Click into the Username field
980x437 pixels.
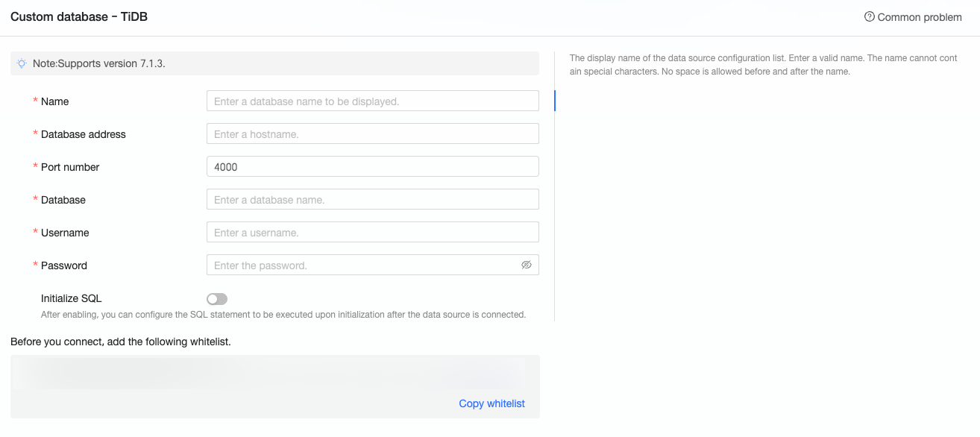[372, 233]
